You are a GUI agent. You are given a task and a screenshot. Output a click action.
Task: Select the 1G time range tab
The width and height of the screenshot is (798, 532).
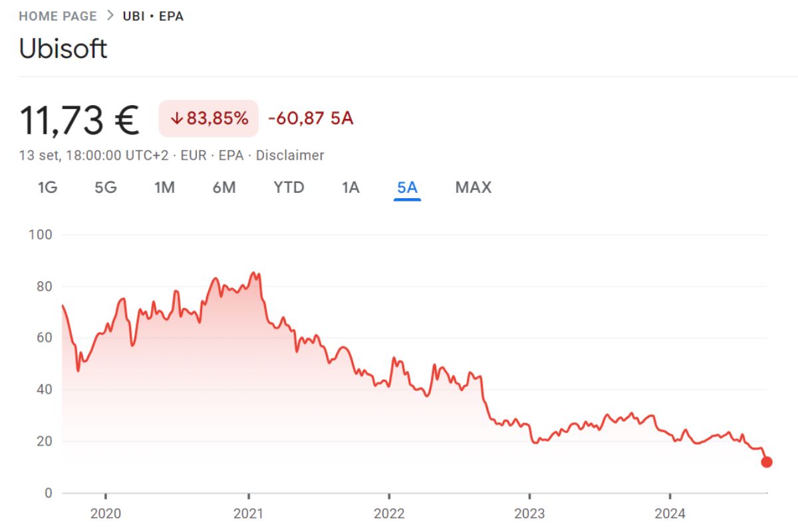47,188
